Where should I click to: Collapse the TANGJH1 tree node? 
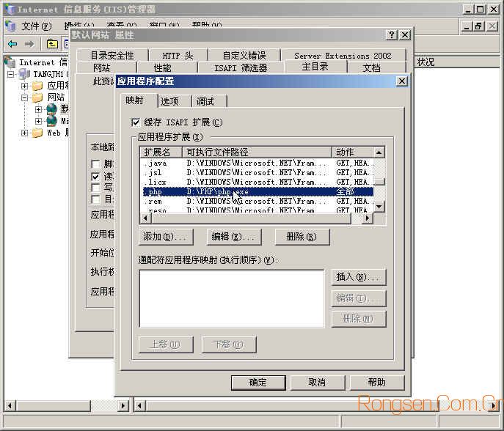pos(10,74)
